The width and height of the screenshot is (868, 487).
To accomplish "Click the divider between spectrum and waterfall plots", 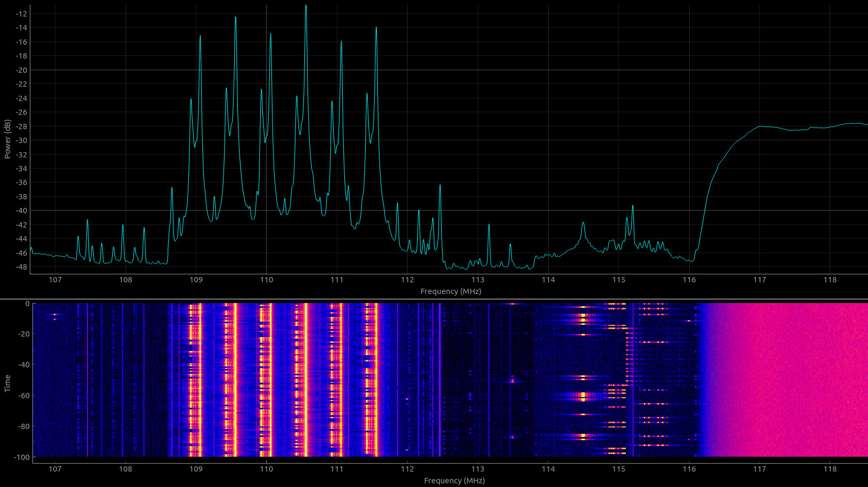I will pyautogui.click(x=434, y=299).
